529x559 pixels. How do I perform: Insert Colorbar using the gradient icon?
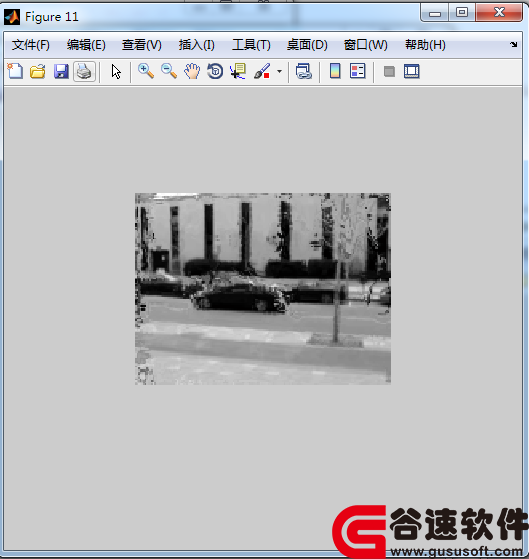(335, 71)
